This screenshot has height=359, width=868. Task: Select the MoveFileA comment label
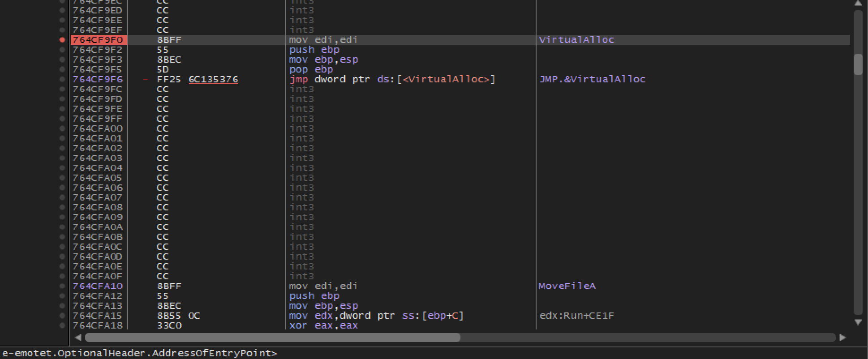pos(567,286)
